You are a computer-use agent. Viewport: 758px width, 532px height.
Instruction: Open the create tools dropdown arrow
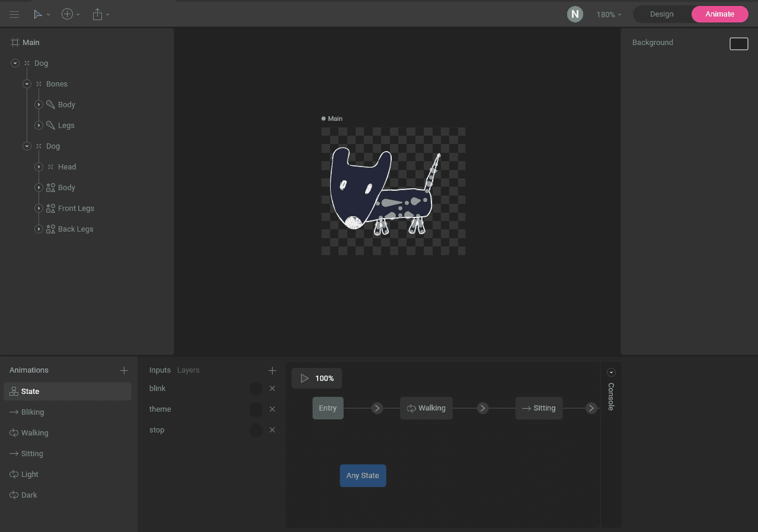[78, 14]
